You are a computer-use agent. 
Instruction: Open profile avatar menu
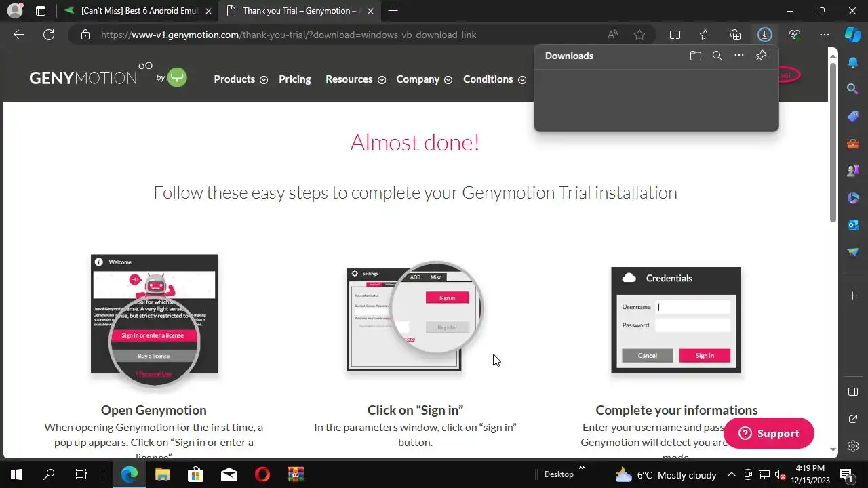click(15, 11)
